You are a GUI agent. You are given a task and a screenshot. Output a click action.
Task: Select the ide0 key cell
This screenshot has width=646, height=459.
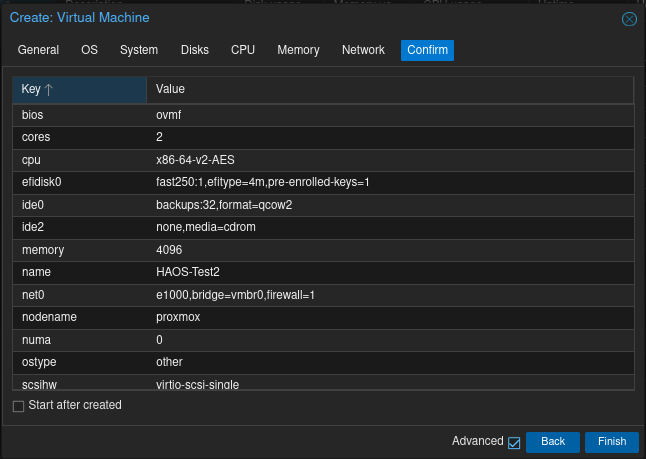point(80,205)
